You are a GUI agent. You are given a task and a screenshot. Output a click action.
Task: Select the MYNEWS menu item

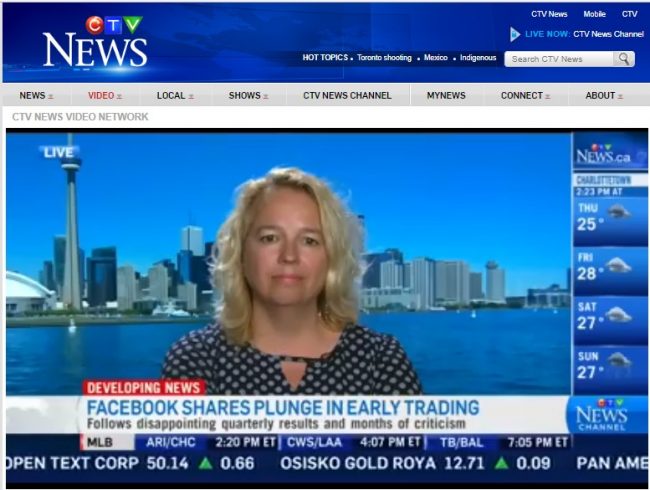[446, 96]
